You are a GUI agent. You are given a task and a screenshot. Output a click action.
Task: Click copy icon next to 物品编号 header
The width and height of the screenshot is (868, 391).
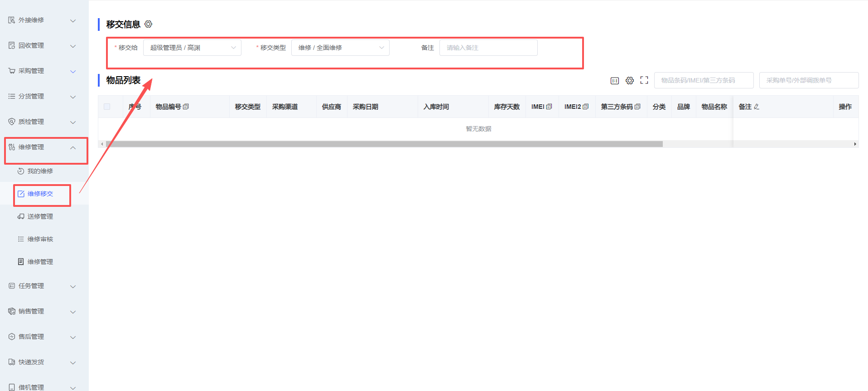pyautogui.click(x=186, y=107)
